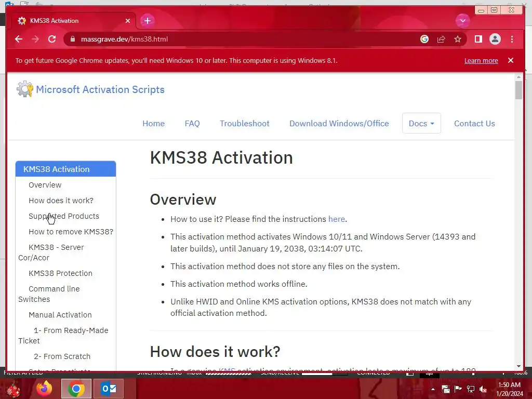Click the page vertical scrollbar thumb
Image resolution: width=532 pixels, height=399 pixels.
point(518,90)
